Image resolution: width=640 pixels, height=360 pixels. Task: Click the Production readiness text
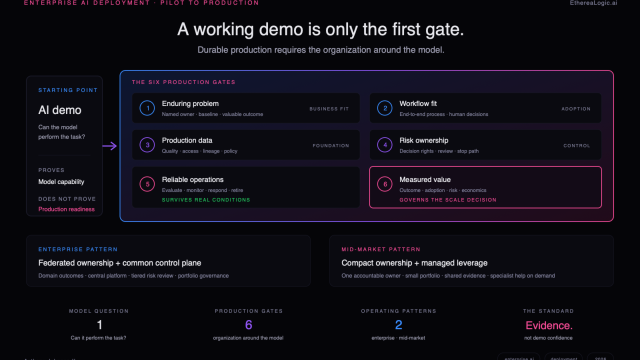(67, 209)
